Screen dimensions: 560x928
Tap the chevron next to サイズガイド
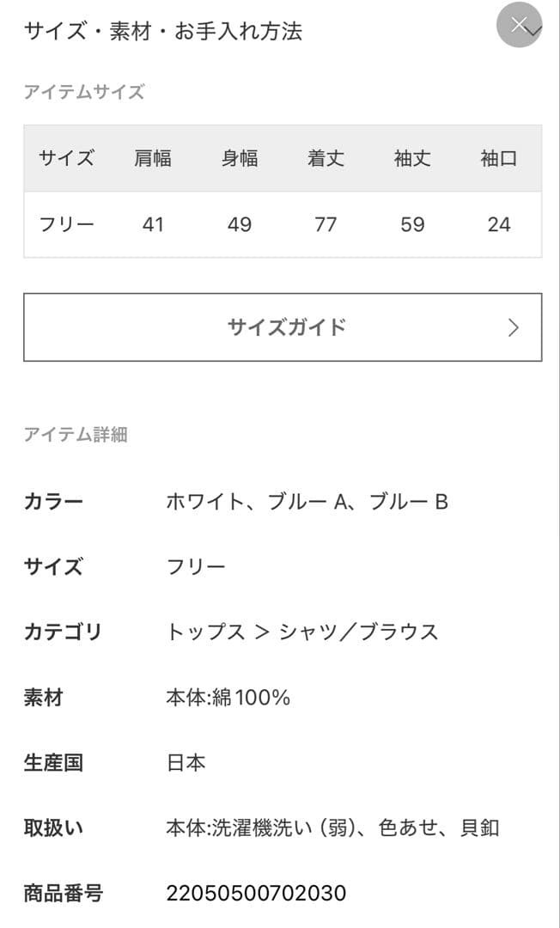pos(513,327)
